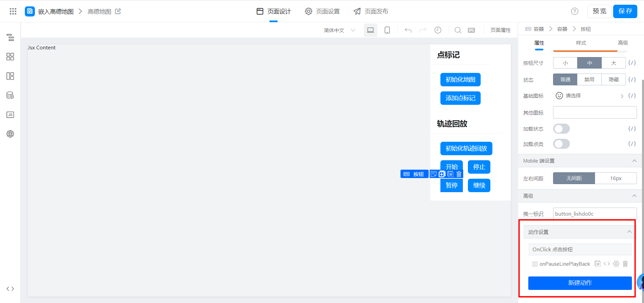
Task: Edit code of onPauseLinePlayBack action
Action: tap(607, 264)
